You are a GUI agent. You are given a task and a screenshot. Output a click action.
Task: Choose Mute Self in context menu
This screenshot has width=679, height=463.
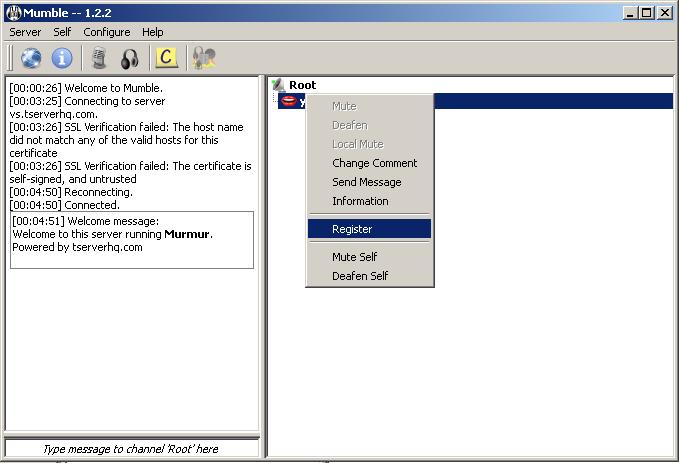coord(369,257)
